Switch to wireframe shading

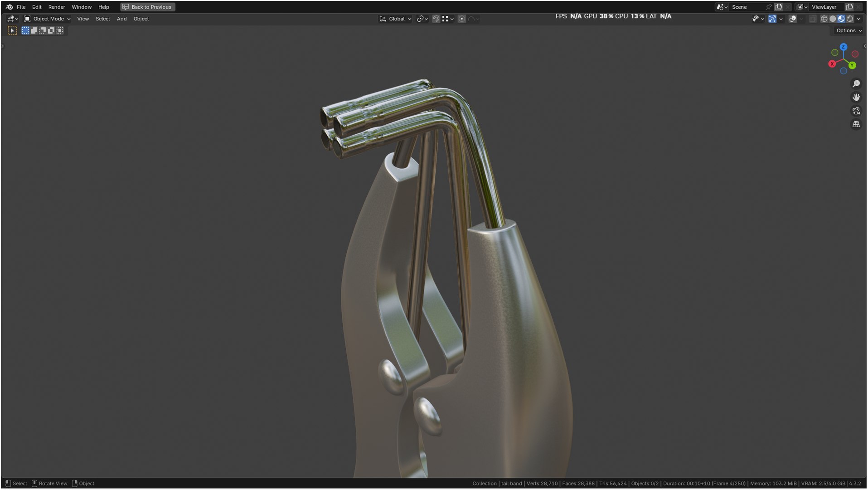point(824,19)
